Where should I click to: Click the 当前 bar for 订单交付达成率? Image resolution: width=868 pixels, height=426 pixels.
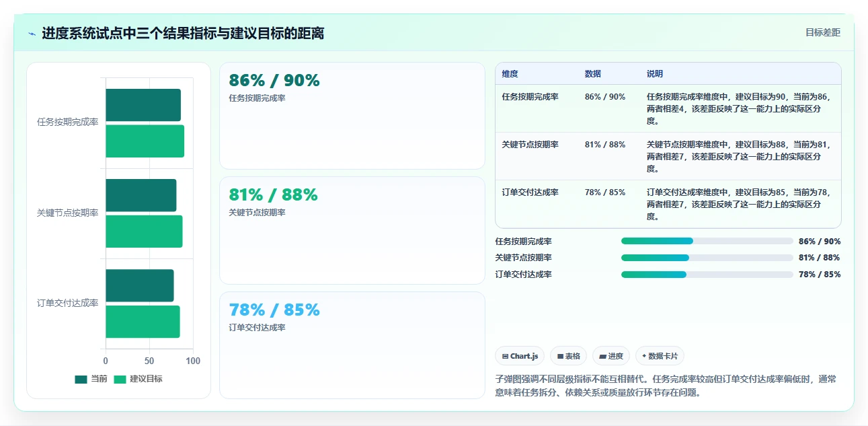pos(139,285)
